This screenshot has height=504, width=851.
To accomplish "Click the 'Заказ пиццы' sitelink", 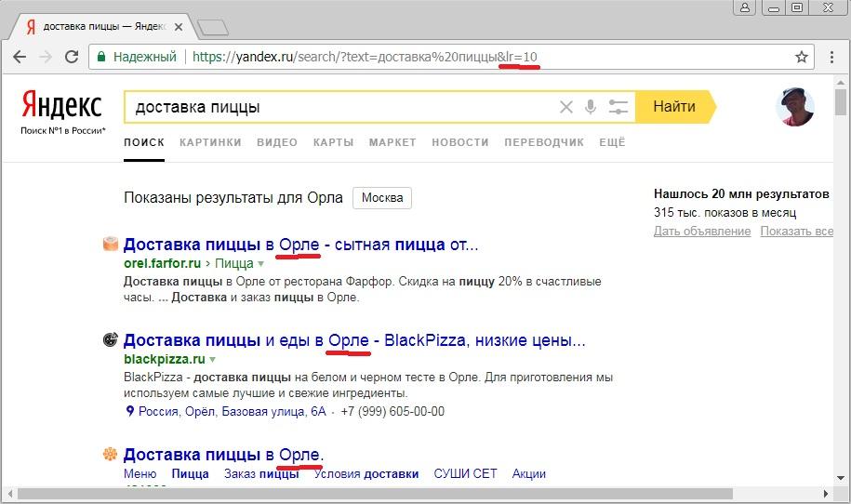I will (x=261, y=473).
